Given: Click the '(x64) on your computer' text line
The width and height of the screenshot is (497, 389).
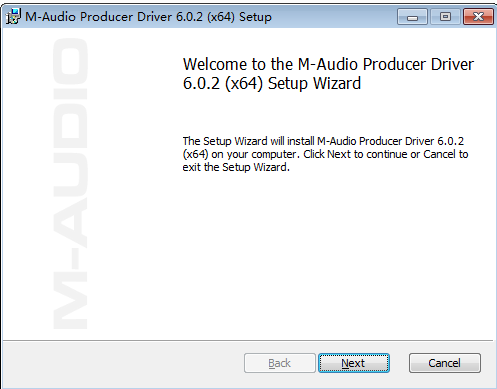Looking at the screenshot, I should coord(325,154).
